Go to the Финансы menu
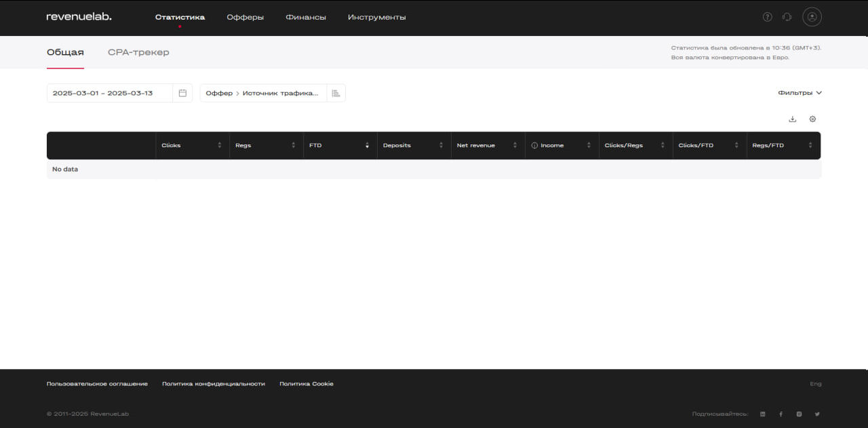The width and height of the screenshot is (868, 428). tap(306, 17)
